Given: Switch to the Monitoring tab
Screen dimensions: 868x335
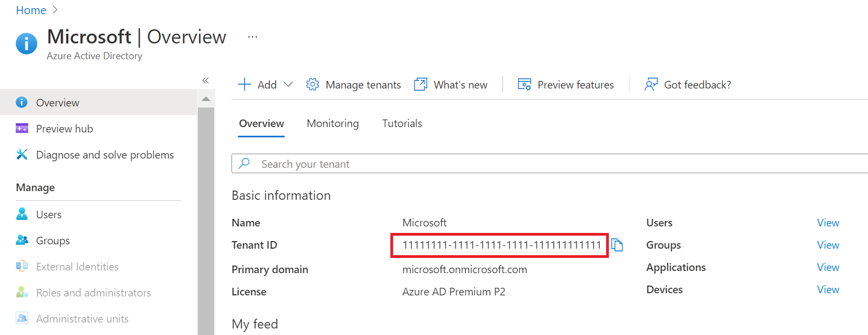Looking at the screenshot, I should (x=332, y=123).
